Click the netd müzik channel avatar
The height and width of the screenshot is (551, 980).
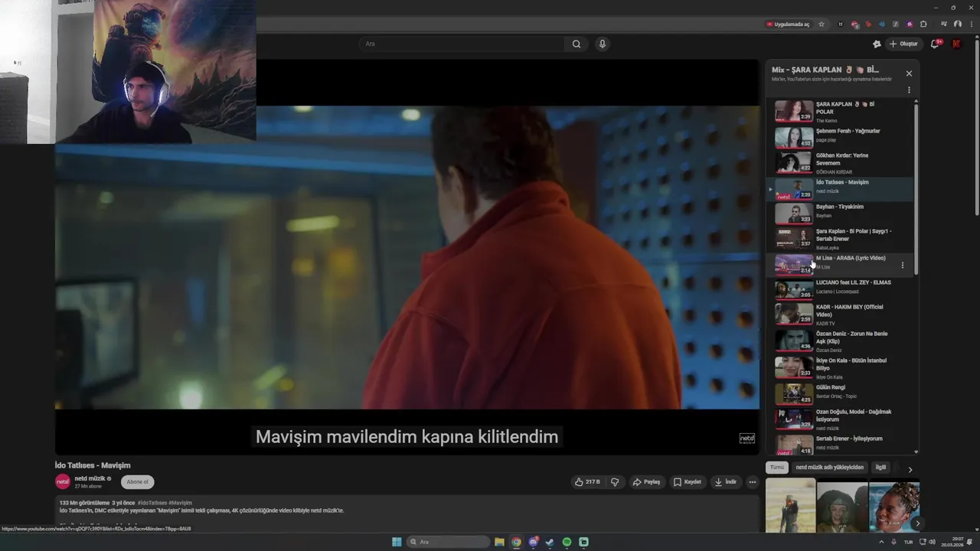point(63,481)
